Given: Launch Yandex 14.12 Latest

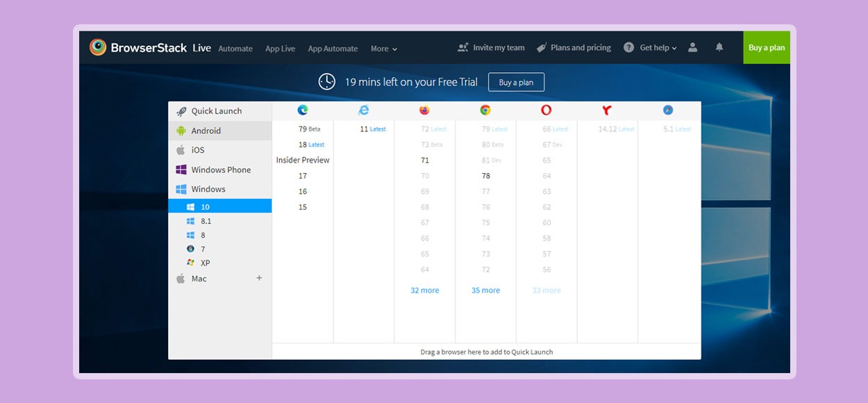Looking at the screenshot, I should point(617,129).
